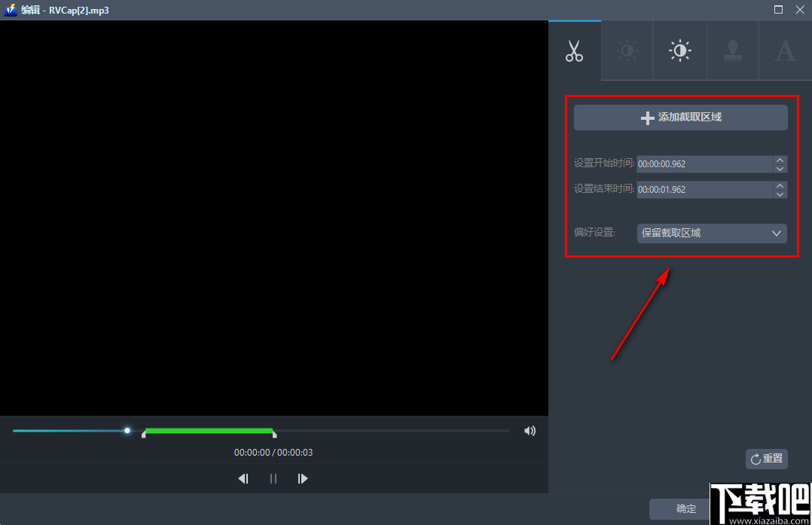812x525 pixels.
Task: Click the clip start marker handle
Action: click(143, 435)
